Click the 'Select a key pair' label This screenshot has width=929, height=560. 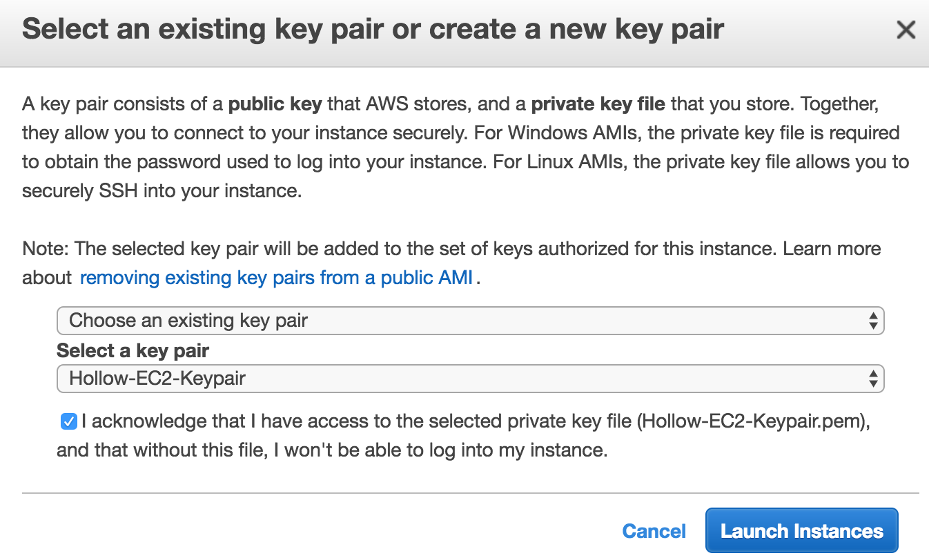[133, 350]
